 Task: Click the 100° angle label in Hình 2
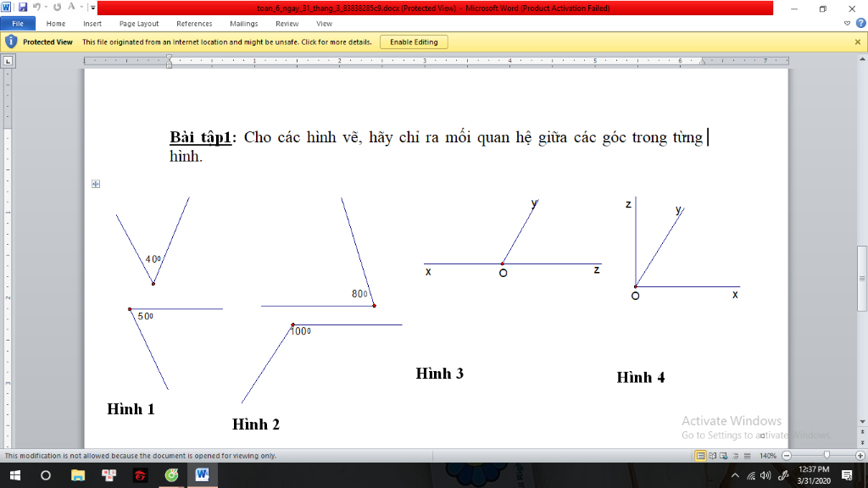pyautogui.click(x=301, y=331)
